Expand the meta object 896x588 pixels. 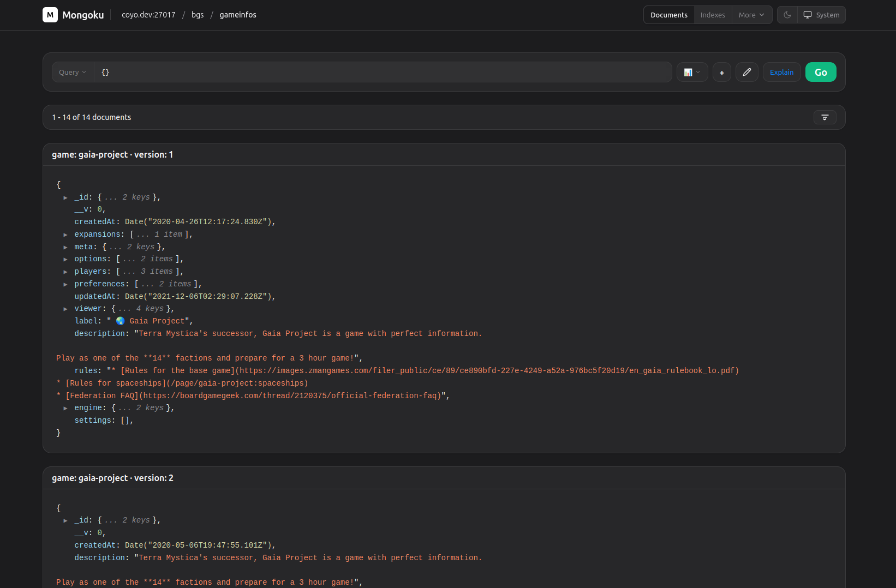(x=65, y=247)
